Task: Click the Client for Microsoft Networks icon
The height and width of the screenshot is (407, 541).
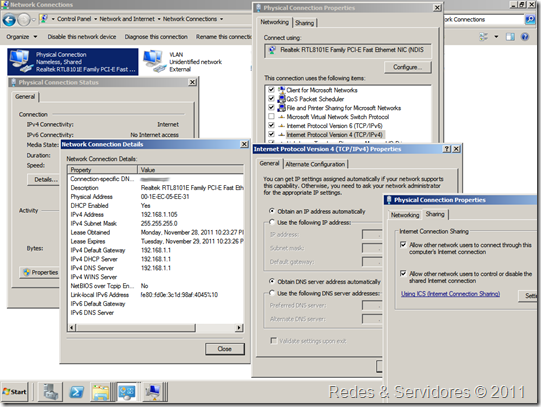Action: 282,90
